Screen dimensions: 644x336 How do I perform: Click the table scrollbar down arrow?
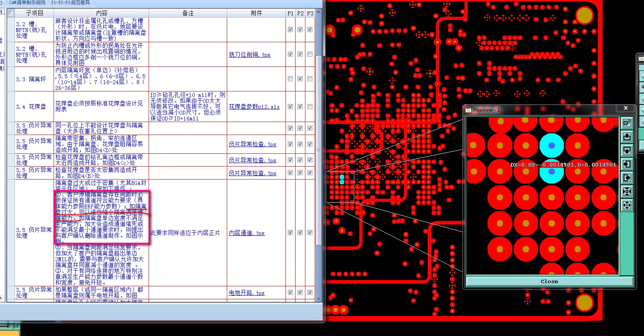click(x=319, y=299)
